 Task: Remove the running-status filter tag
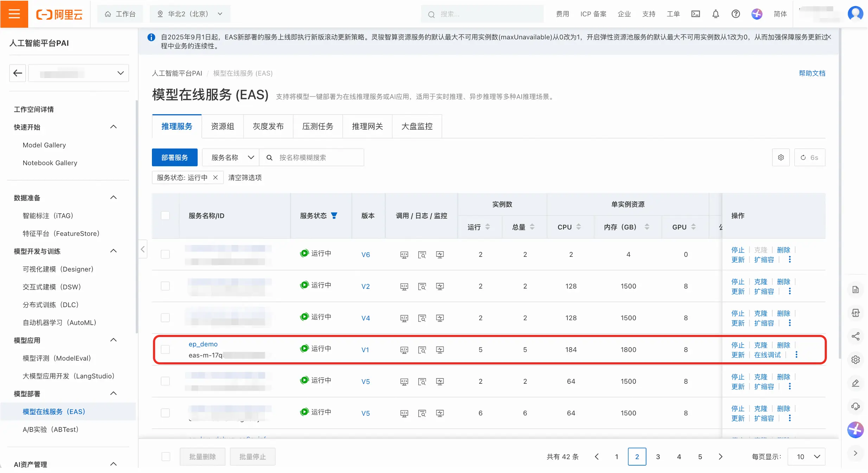pos(215,177)
